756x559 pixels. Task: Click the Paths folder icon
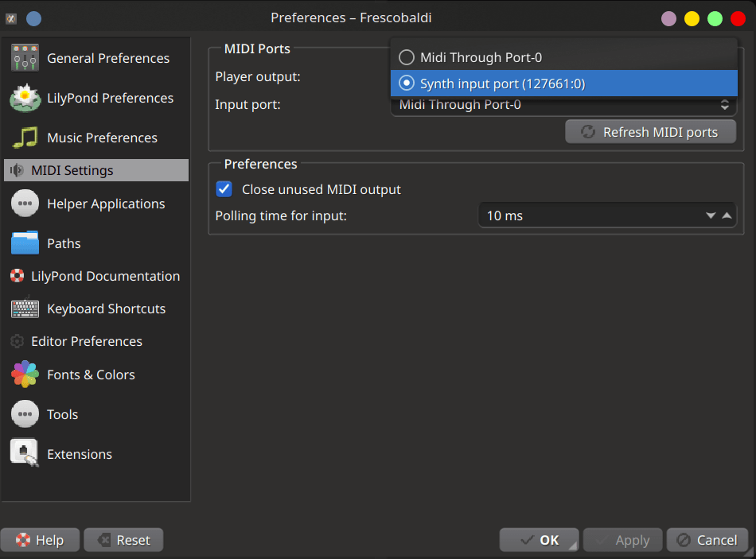pyautogui.click(x=25, y=243)
